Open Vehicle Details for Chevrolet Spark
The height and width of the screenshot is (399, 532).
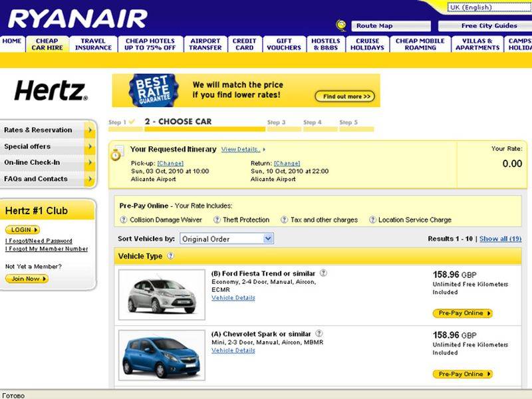[233, 350]
